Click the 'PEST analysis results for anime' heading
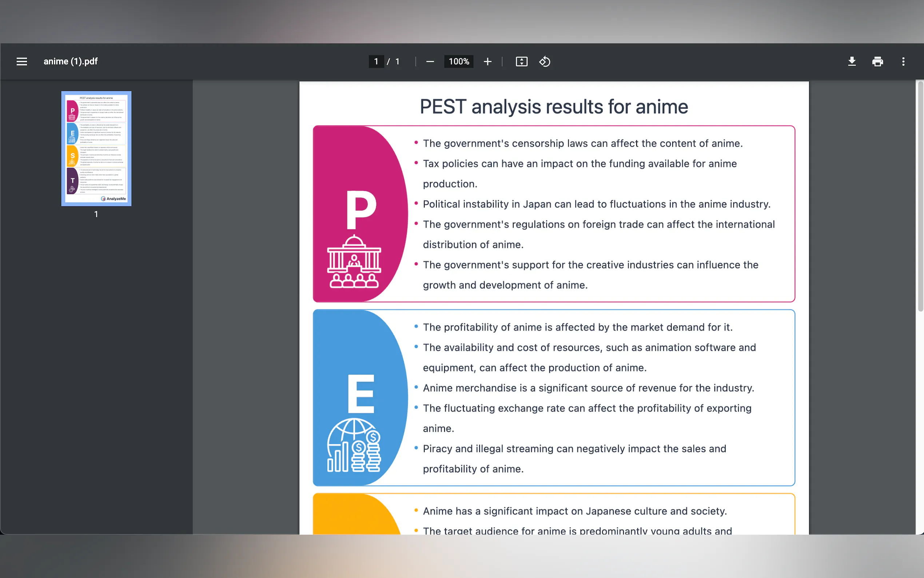 click(x=553, y=107)
